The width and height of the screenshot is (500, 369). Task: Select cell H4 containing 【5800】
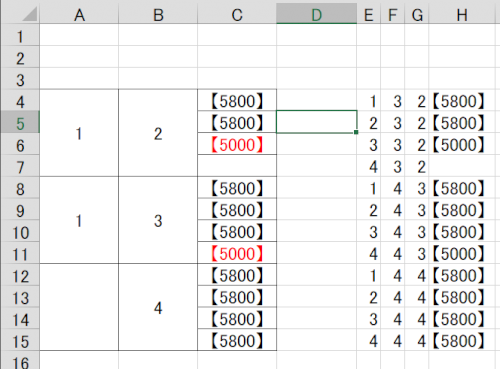(x=462, y=100)
